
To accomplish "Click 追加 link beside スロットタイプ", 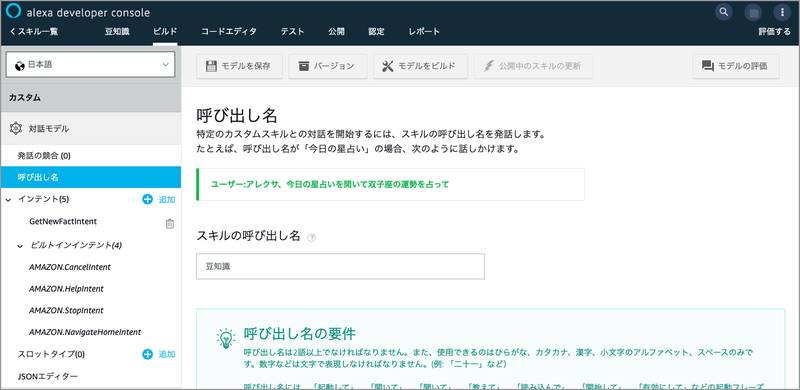I will (x=167, y=354).
